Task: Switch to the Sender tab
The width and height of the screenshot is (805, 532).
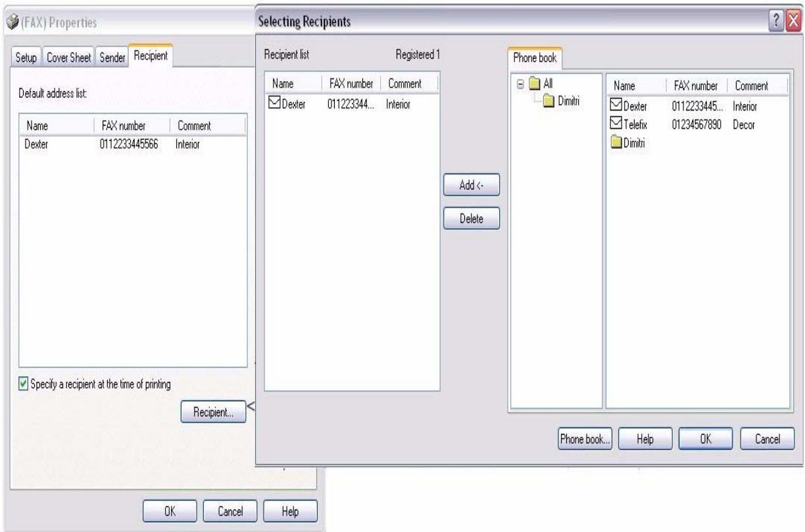Action: [x=112, y=58]
